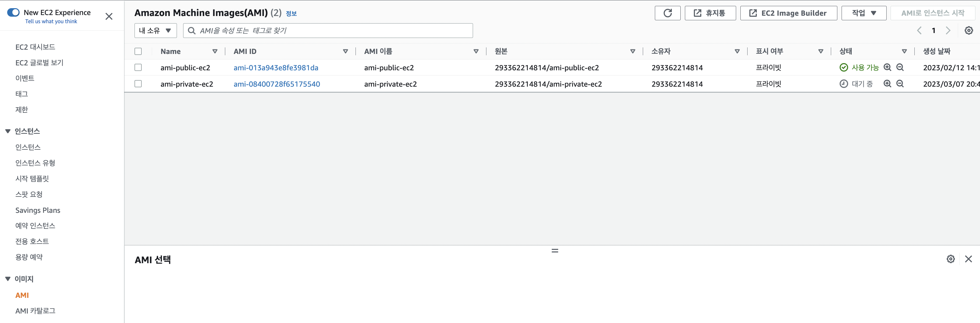The height and width of the screenshot is (323, 980).
Task: Click the 대기 중 clock status icon
Action: point(844,84)
